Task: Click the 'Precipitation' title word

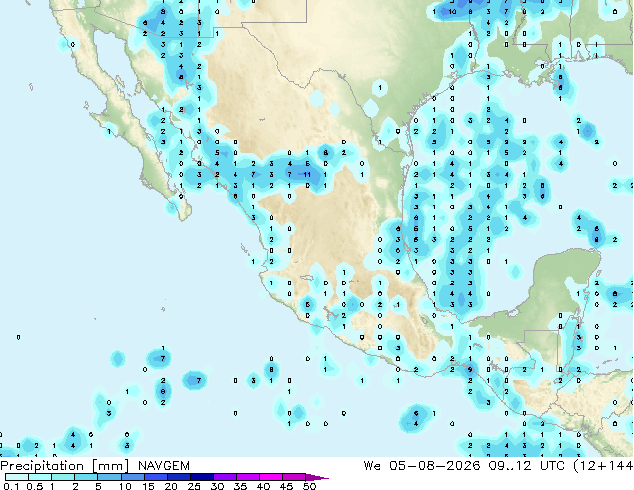Action: coord(42,466)
